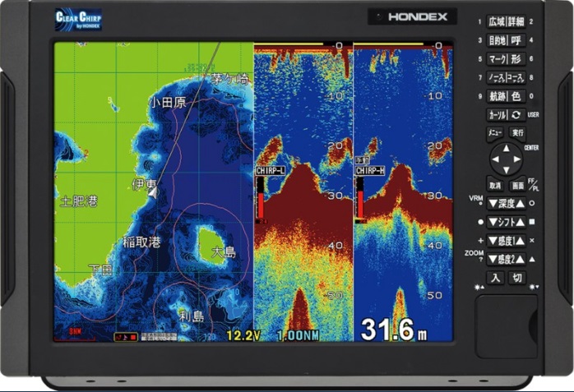Click the Clear Chirp logo badge
The width and height of the screenshot is (574, 392).
(x=78, y=20)
